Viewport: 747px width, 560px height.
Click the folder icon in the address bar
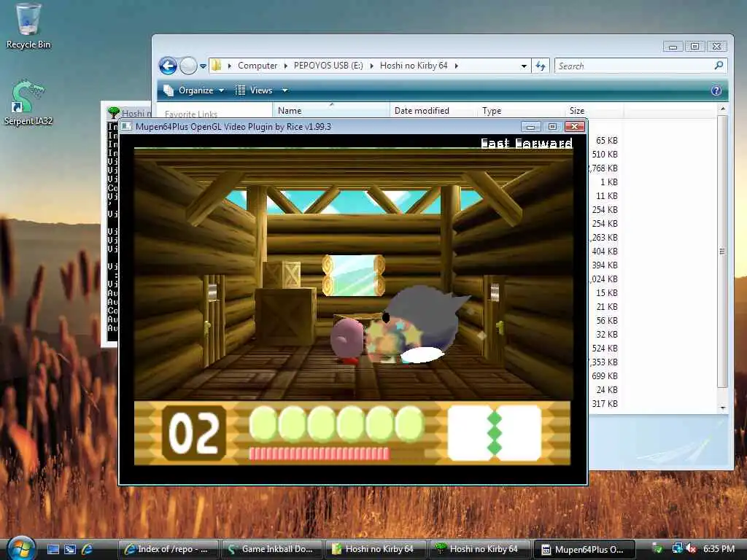(217, 65)
